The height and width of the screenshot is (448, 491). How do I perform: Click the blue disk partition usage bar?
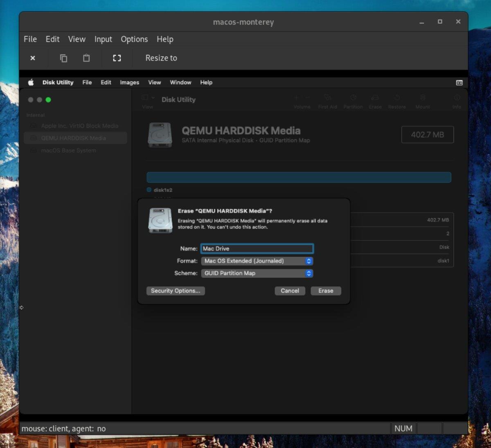pos(299,177)
